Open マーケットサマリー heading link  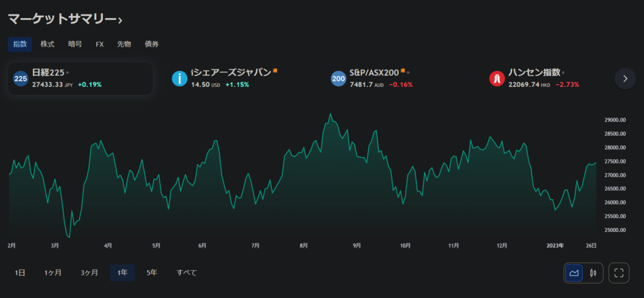(65, 19)
